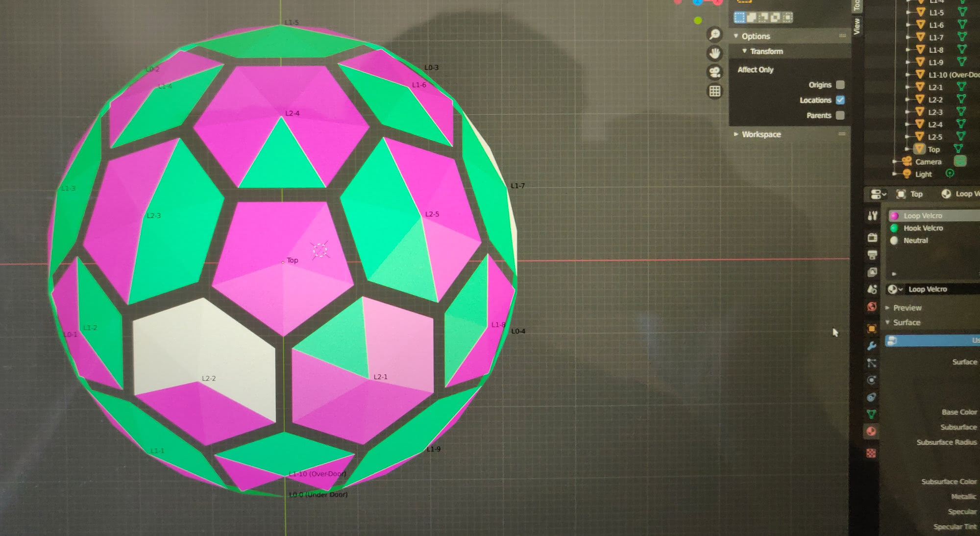Open the Tool properties tab icon
Screen dimensions: 980x536
coord(872,216)
